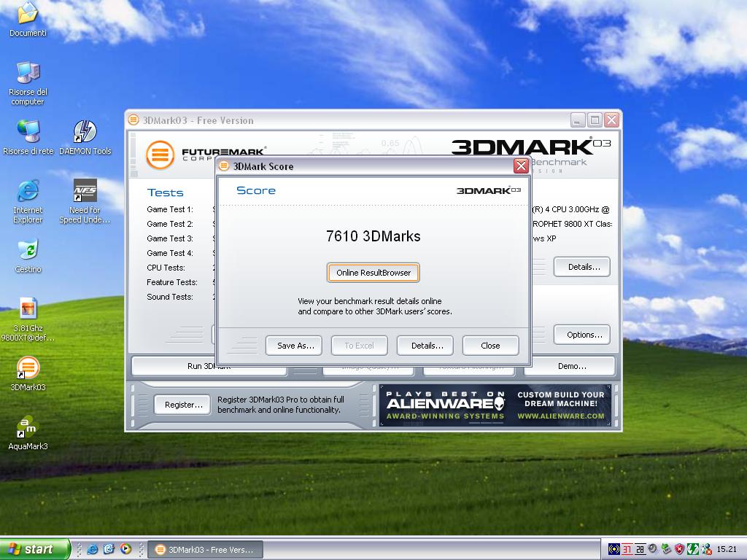Select the 3.81Ghz 9800XT file icon
This screenshot has width=747, height=560.
[28, 309]
